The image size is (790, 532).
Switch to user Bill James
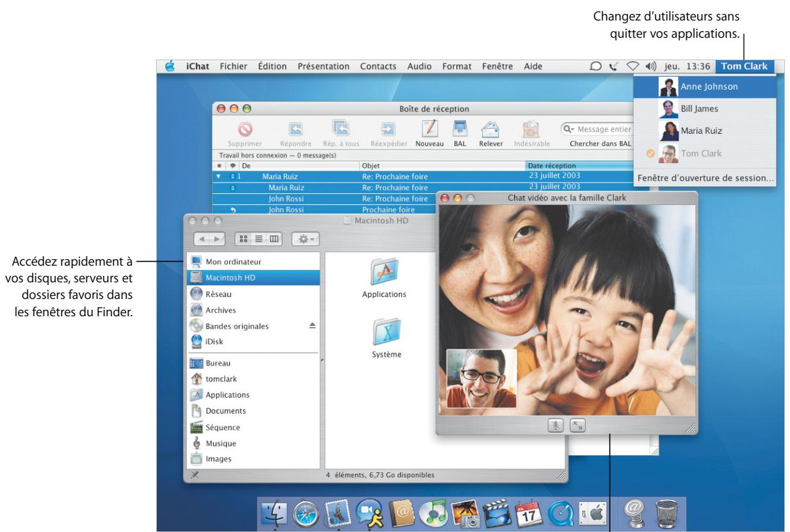[x=704, y=109]
